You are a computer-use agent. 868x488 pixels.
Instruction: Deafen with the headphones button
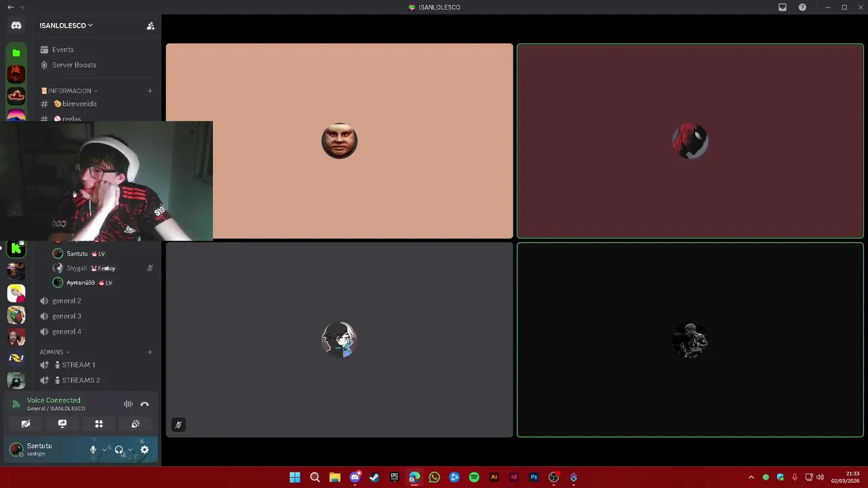coord(119,449)
